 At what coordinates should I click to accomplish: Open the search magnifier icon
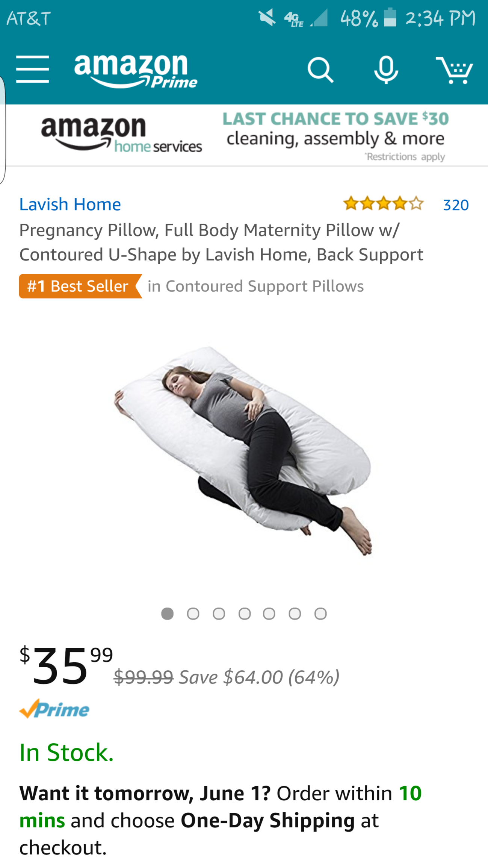click(x=320, y=70)
